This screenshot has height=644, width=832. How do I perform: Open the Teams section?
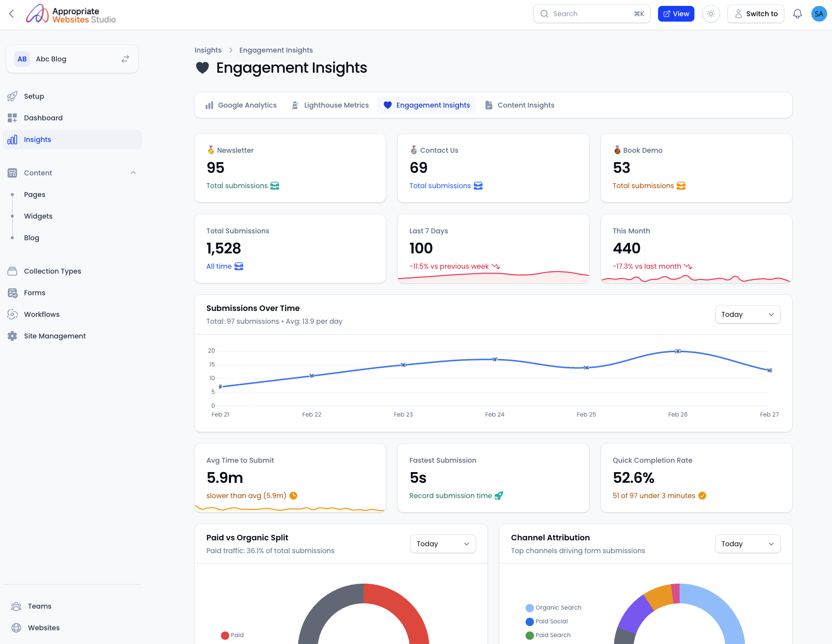click(39, 606)
